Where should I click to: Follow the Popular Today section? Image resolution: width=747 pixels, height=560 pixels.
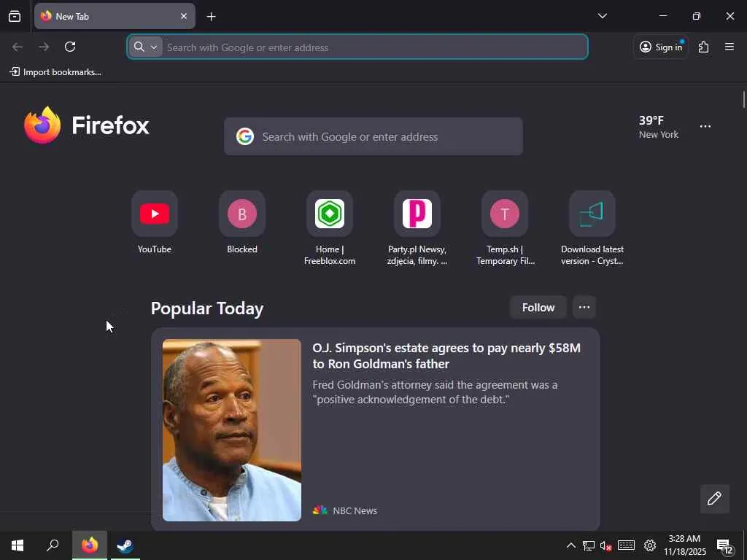(x=538, y=308)
